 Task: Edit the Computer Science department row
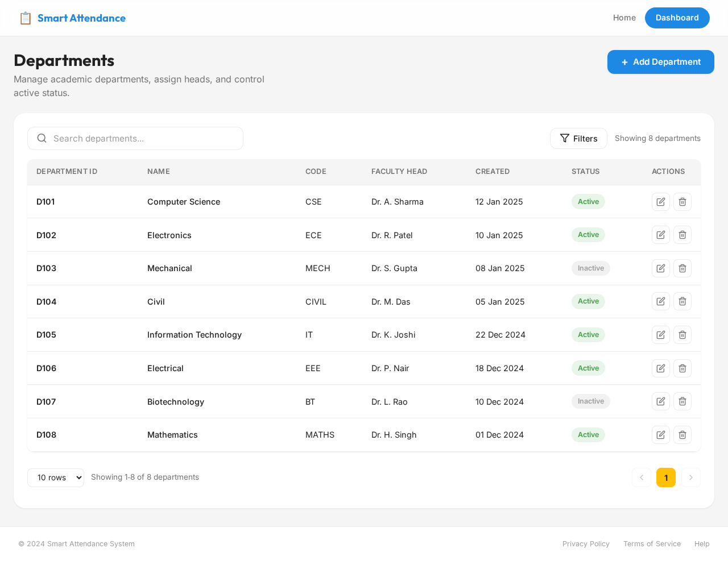661,202
